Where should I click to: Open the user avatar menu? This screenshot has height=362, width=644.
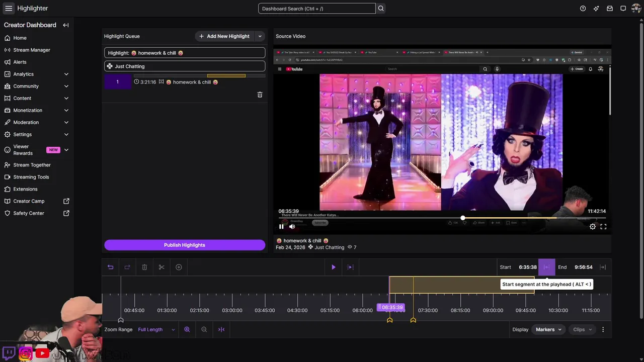[636, 9]
